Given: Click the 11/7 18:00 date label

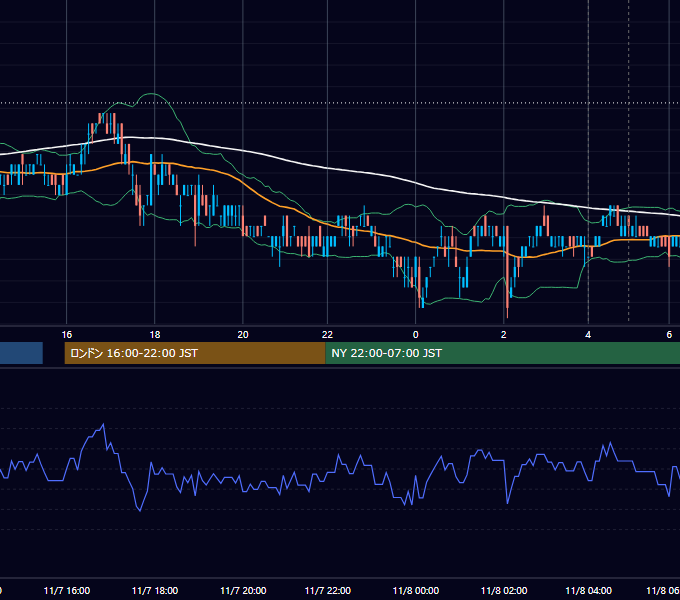Looking at the screenshot, I should 155,590.
